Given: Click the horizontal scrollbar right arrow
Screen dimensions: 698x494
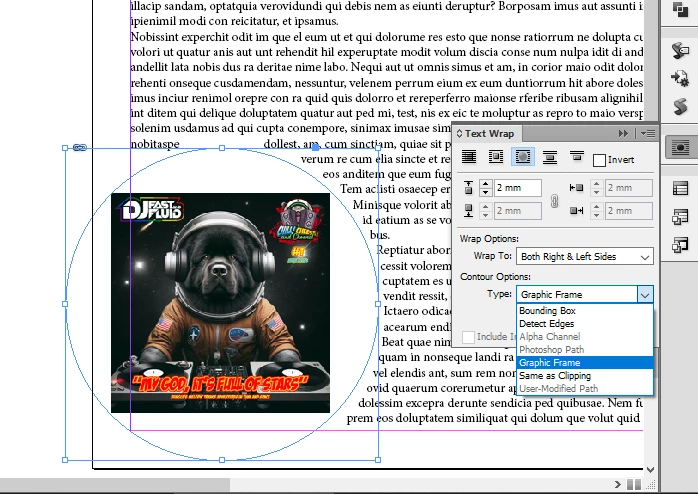Looking at the screenshot, I should (617, 484).
